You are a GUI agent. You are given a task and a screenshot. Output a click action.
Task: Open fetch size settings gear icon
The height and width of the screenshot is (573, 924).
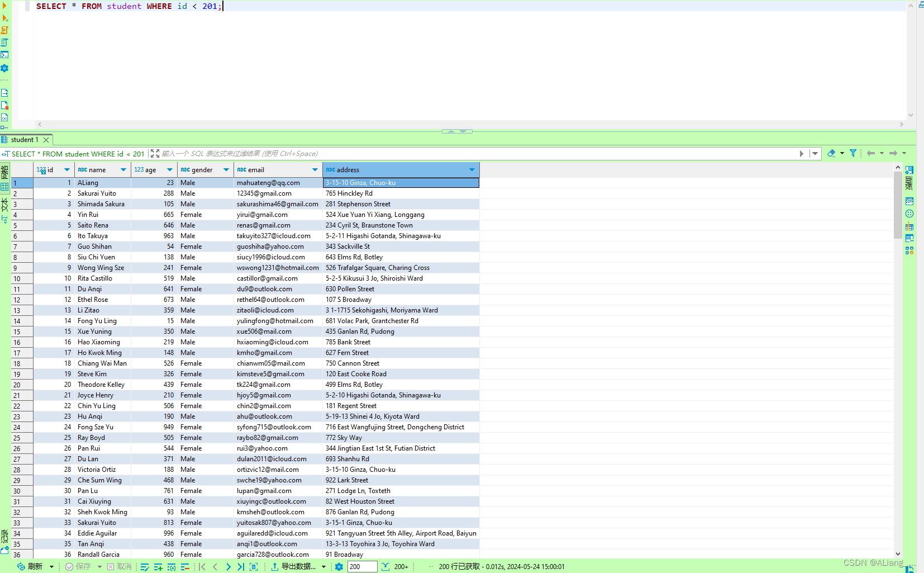[x=339, y=567]
